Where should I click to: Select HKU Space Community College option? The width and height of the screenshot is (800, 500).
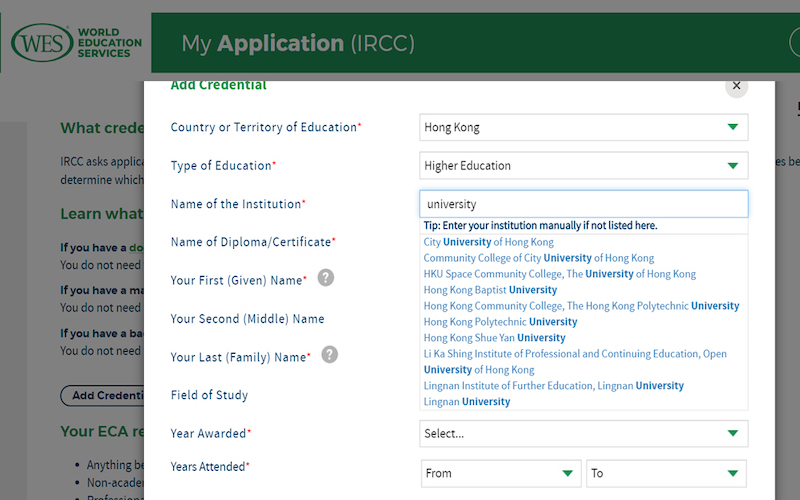pos(559,274)
